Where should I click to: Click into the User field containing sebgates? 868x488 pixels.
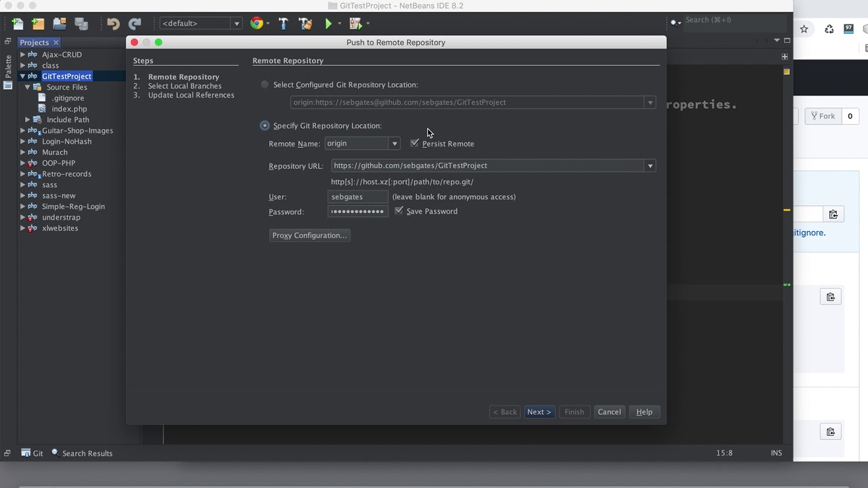(x=358, y=197)
